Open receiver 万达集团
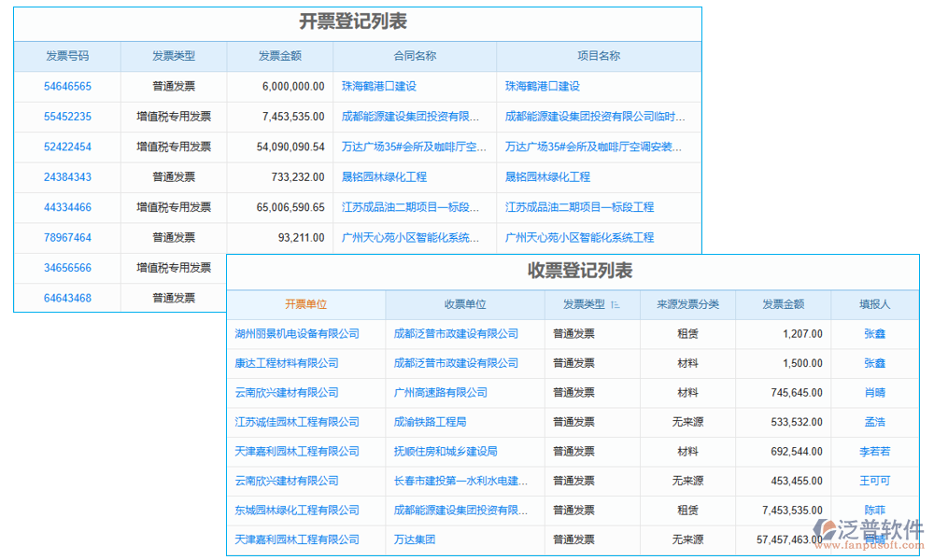934x560 pixels. (412, 539)
